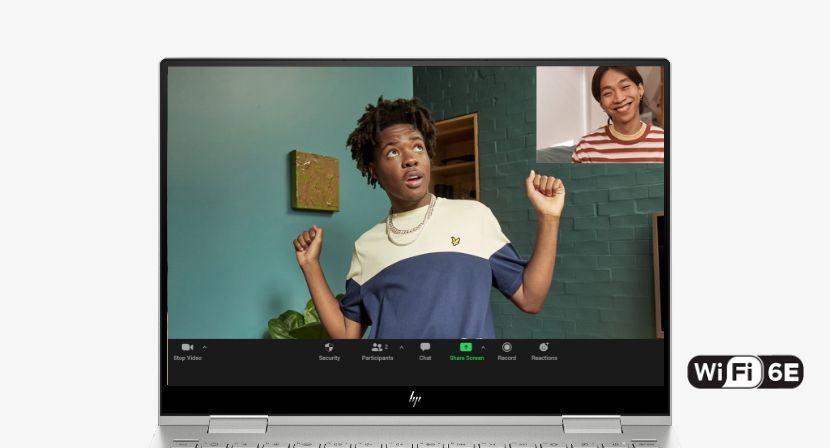
Task: Click the "Participants" text label
Action: tap(377, 358)
